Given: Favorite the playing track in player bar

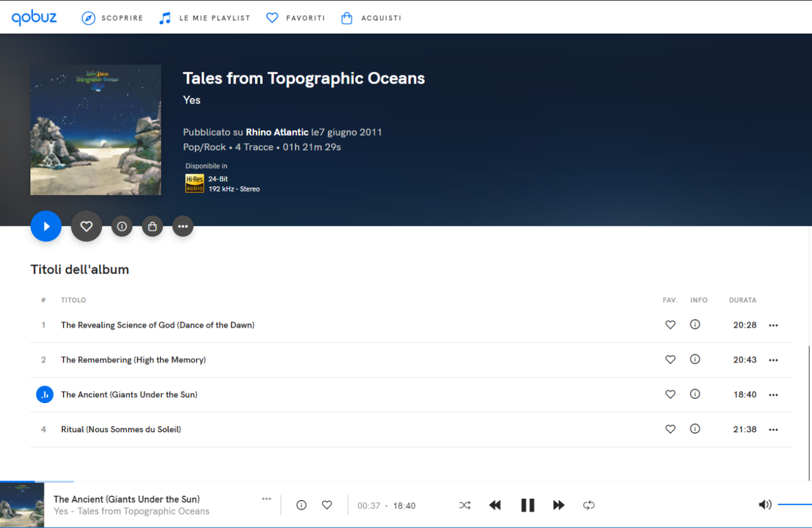Looking at the screenshot, I should coord(327,505).
